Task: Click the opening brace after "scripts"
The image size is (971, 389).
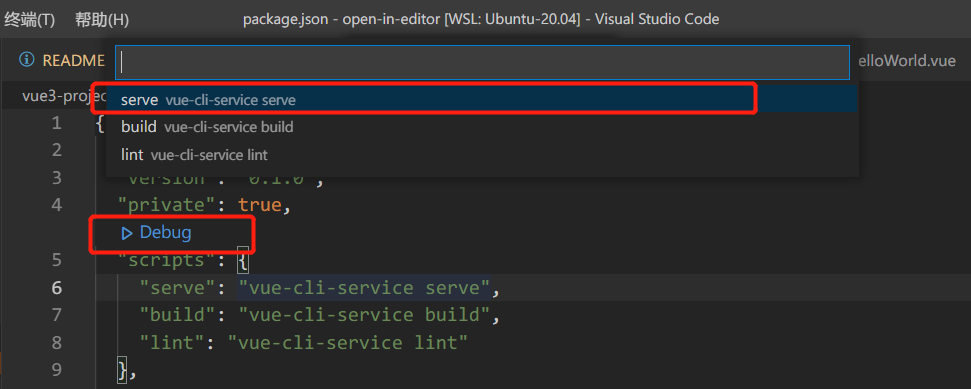Action: coord(243,261)
